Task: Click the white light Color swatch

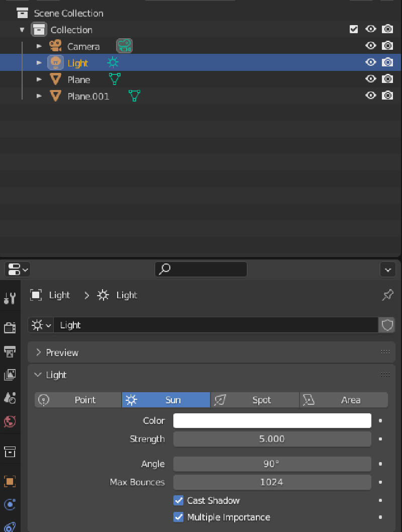Action: click(272, 421)
